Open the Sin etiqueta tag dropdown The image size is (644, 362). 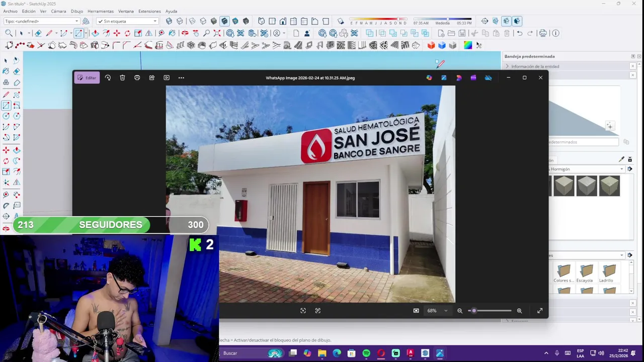tap(127, 21)
